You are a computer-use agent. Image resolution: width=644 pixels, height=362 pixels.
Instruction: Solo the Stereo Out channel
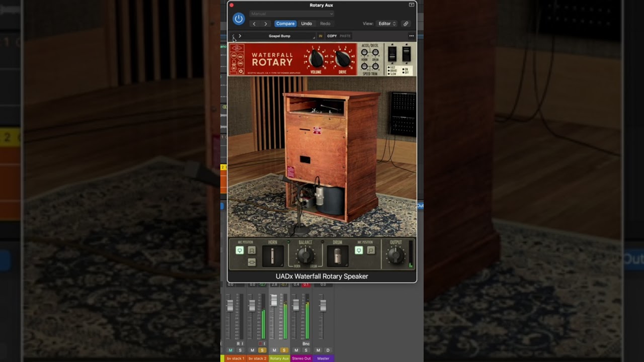pyautogui.click(x=306, y=350)
